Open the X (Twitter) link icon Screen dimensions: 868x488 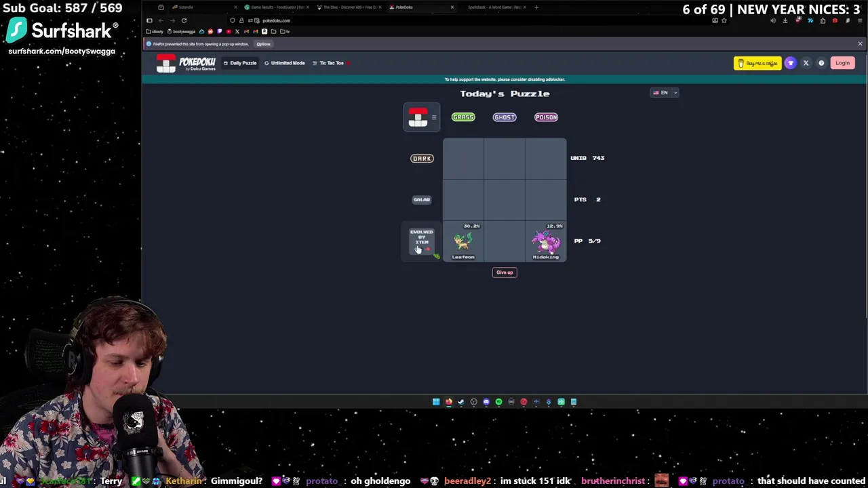(x=806, y=63)
